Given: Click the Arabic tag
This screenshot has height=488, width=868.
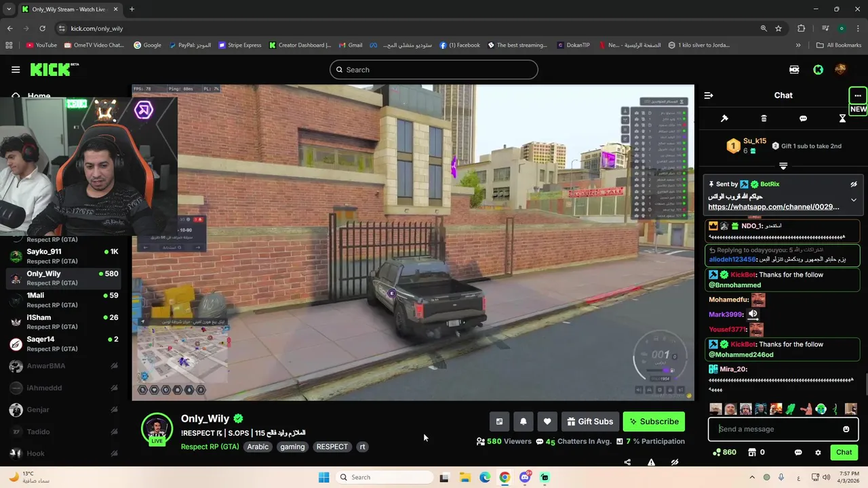Looking at the screenshot, I should 258,447.
